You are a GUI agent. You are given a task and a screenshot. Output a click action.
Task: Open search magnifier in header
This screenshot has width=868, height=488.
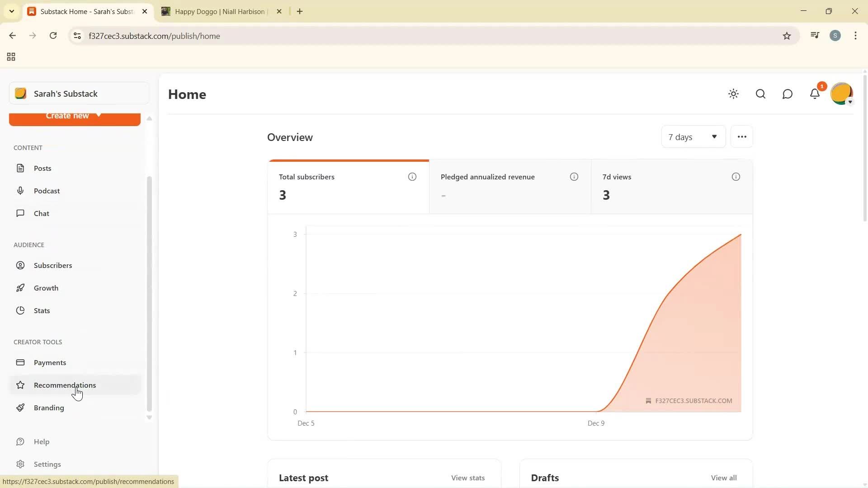[x=760, y=94]
